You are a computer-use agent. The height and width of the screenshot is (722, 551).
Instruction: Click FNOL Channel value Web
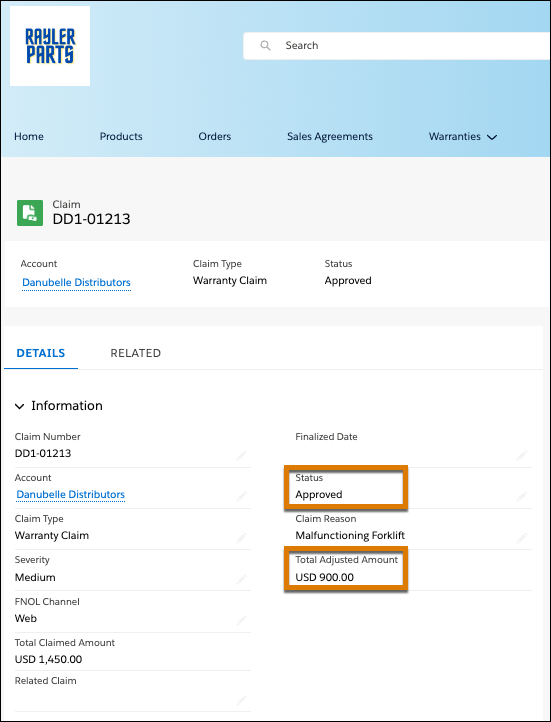pos(26,618)
